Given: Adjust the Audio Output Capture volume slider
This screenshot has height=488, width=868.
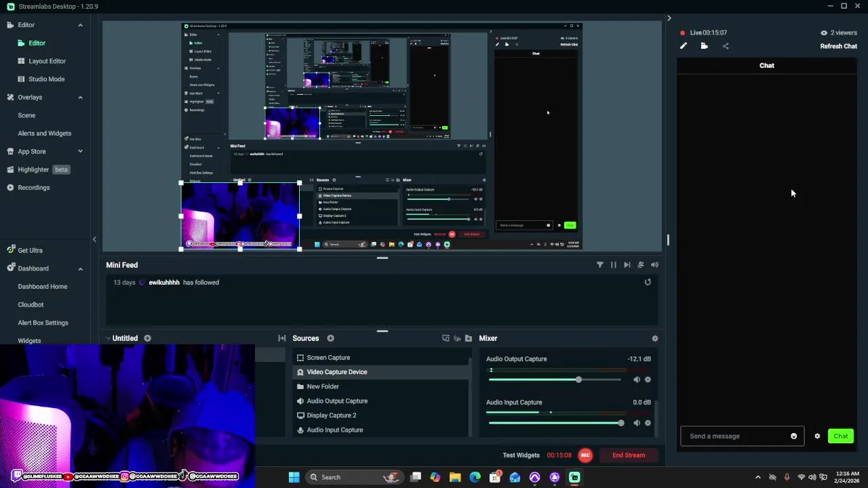Looking at the screenshot, I should 578,380.
